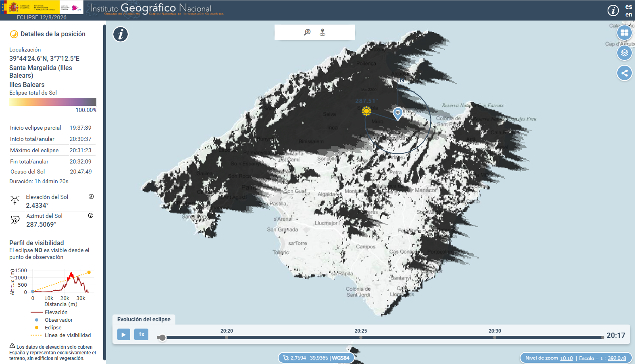Switch language to English (en)
635x364 pixels.
(x=629, y=15)
